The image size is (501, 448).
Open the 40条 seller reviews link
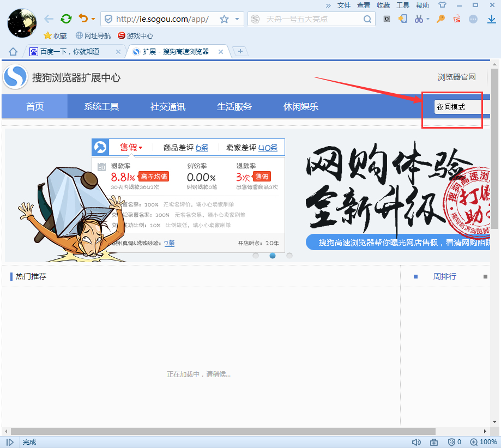(x=268, y=148)
